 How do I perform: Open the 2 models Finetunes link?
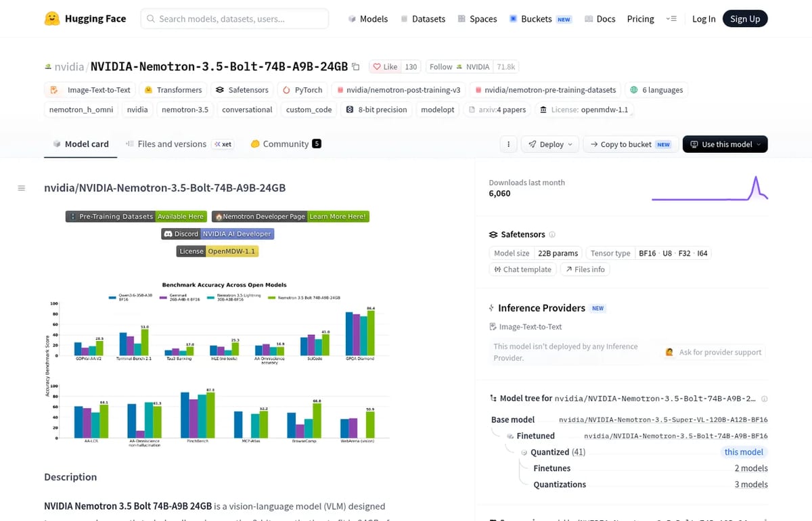[x=751, y=468]
